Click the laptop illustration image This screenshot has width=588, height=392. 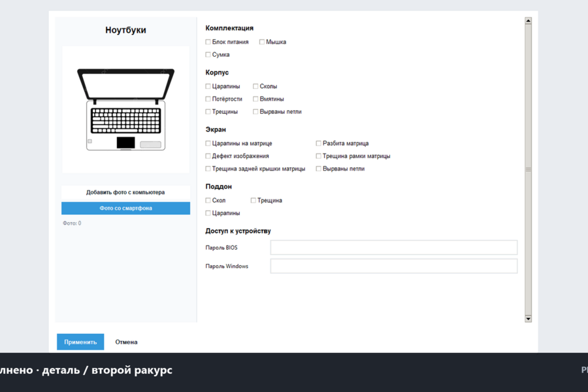(x=125, y=110)
